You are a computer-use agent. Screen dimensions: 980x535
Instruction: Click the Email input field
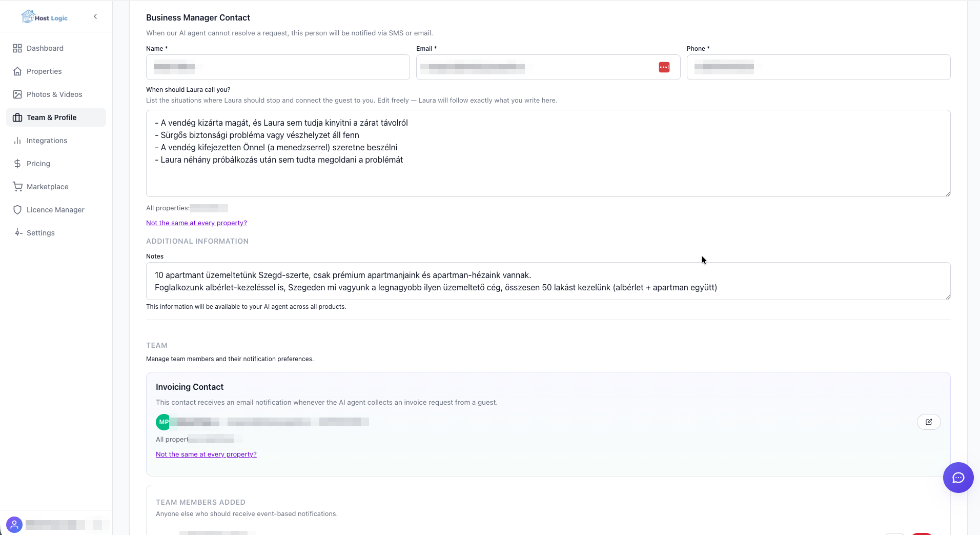[548, 67]
